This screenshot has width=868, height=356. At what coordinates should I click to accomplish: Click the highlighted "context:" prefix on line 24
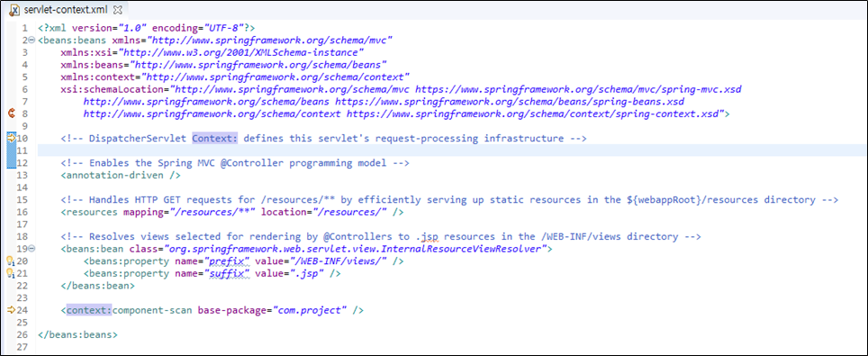pyautogui.click(x=89, y=310)
